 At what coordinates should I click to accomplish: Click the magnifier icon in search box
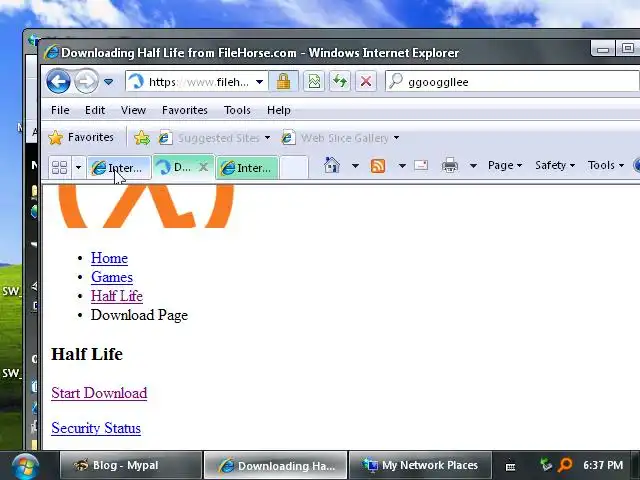pos(395,81)
